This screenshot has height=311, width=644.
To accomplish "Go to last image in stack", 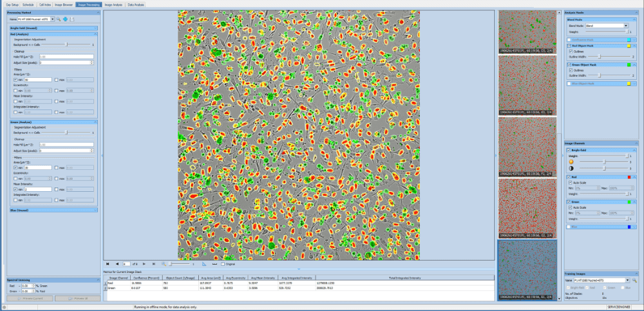I will pyautogui.click(x=153, y=263).
